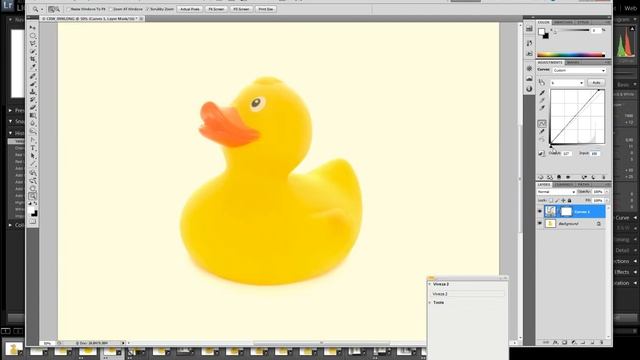Select the Pen tool
Image resolution: width=640 pixels, height=360 pixels.
click(33, 140)
